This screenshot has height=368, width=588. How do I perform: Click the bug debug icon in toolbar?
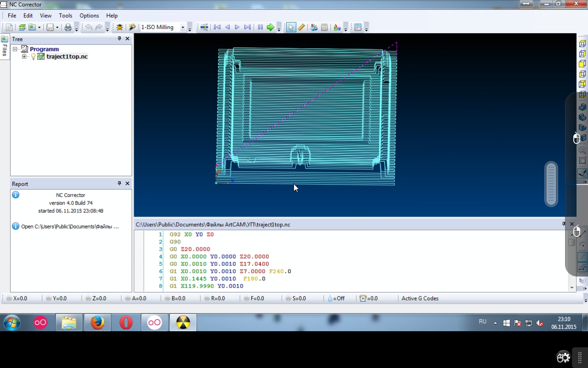119,28
